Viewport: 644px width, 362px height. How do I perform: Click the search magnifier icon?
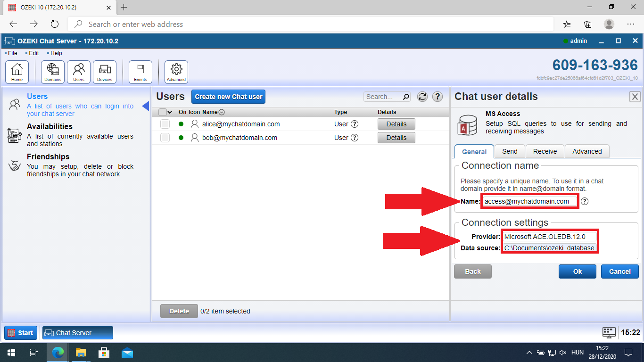pyautogui.click(x=406, y=97)
